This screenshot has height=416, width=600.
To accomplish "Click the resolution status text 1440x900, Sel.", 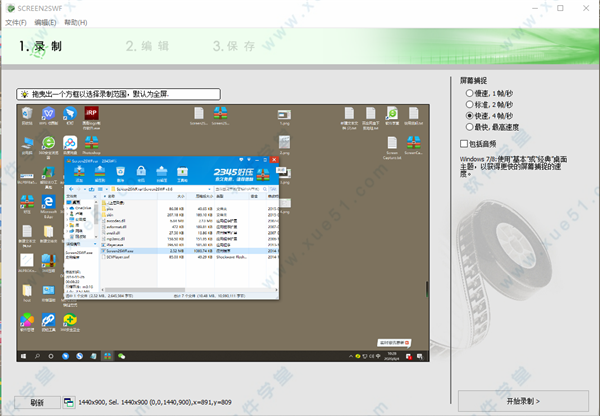I will (155, 402).
